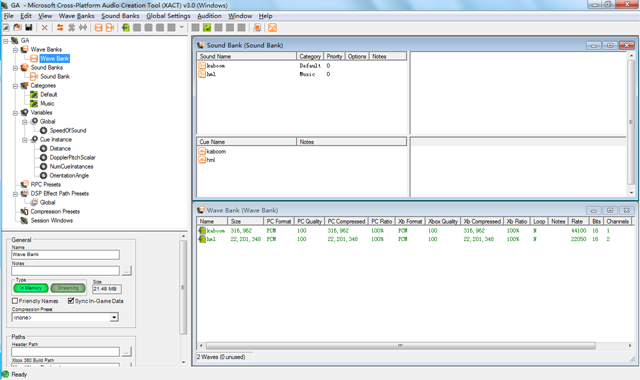Toggle the Streaming type button
The image size is (640, 380).
pyautogui.click(x=68, y=288)
